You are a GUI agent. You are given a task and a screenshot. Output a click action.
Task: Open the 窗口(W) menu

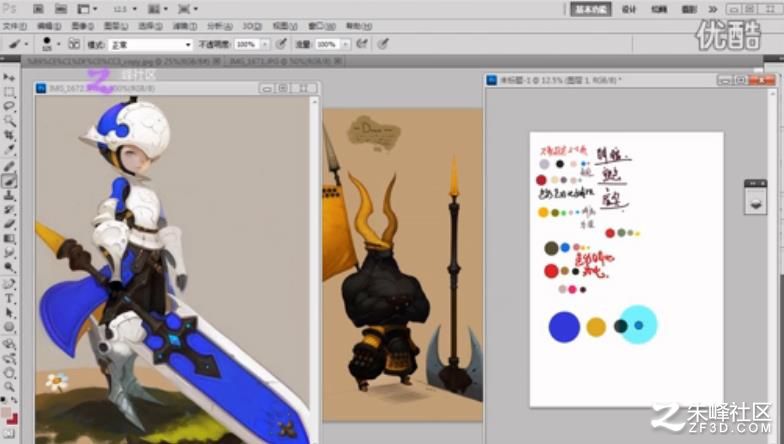321,26
